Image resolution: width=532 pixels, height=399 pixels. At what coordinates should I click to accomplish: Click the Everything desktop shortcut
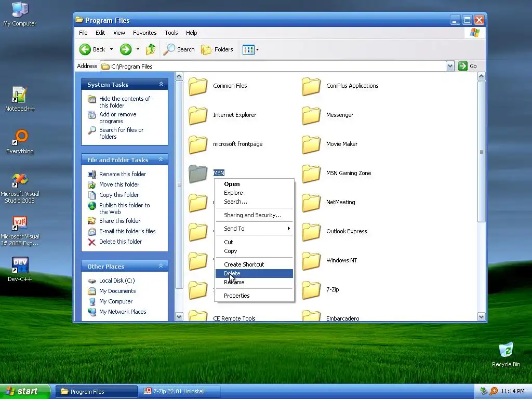[x=20, y=142]
